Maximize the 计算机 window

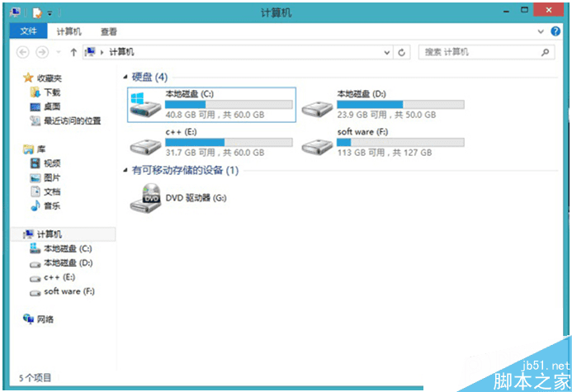[x=524, y=10]
